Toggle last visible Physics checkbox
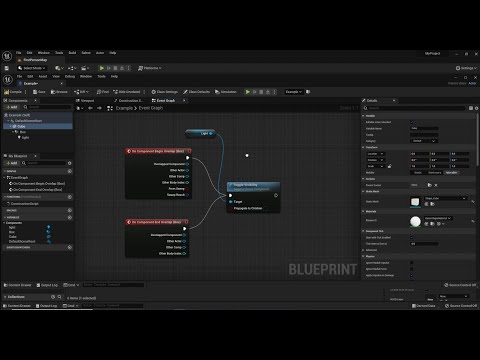The width and height of the screenshot is (480, 360). (x=412, y=275)
